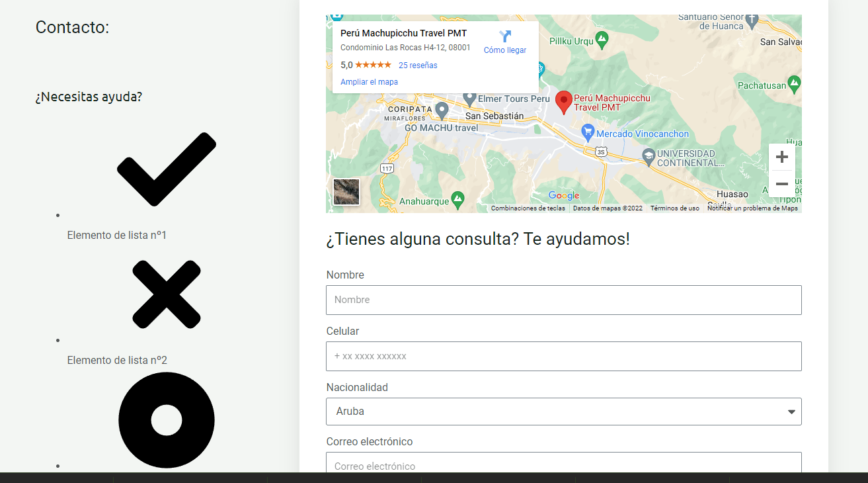This screenshot has width=868, height=483.
Task: Click the Anahuarque green mountain marker
Action: tap(458, 198)
